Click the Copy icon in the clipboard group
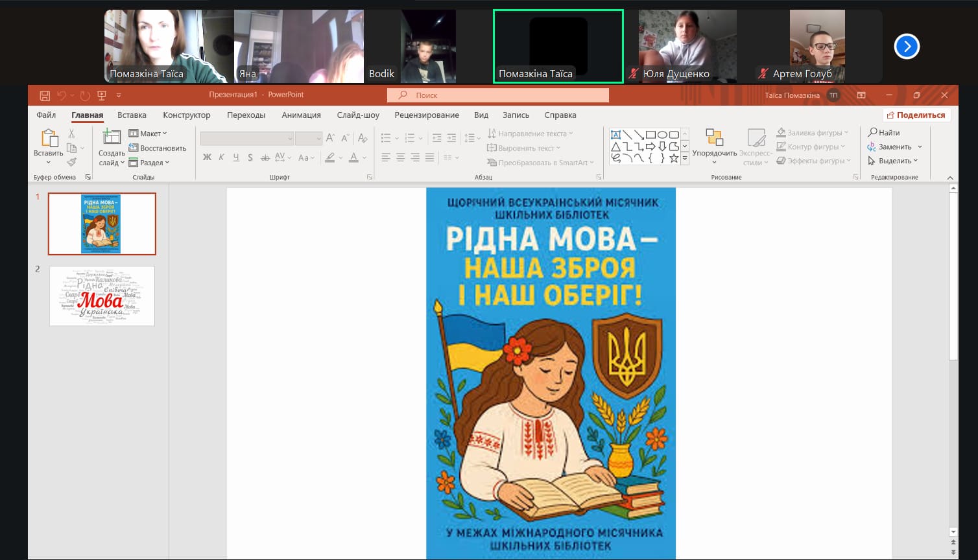 [71, 148]
